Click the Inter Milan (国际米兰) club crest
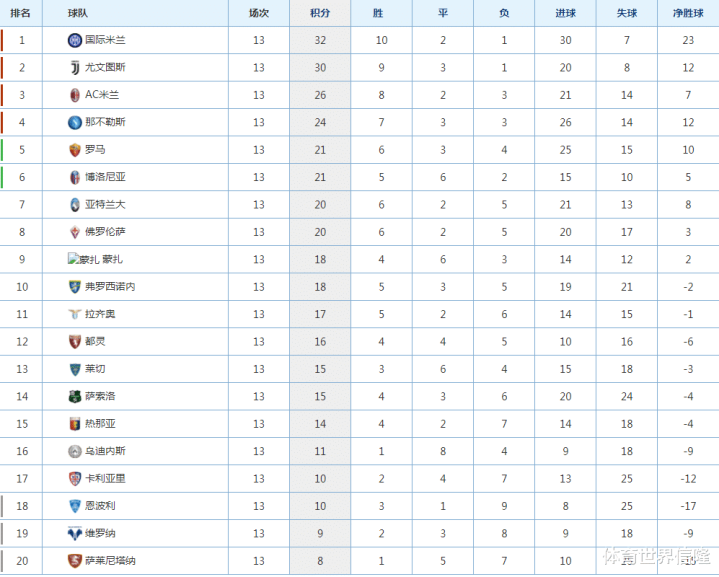Image resolution: width=719 pixels, height=577 pixels. click(75, 40)
